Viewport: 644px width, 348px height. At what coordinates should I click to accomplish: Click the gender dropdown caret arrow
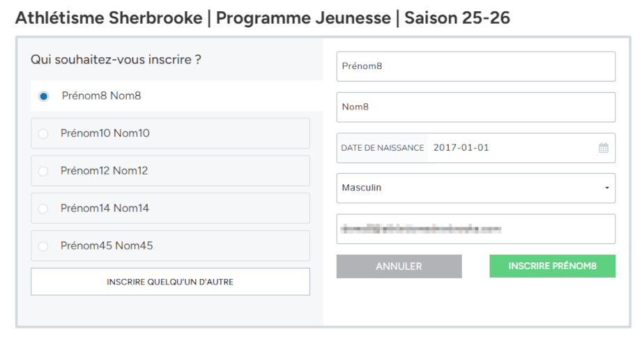(x=606, y=188)
